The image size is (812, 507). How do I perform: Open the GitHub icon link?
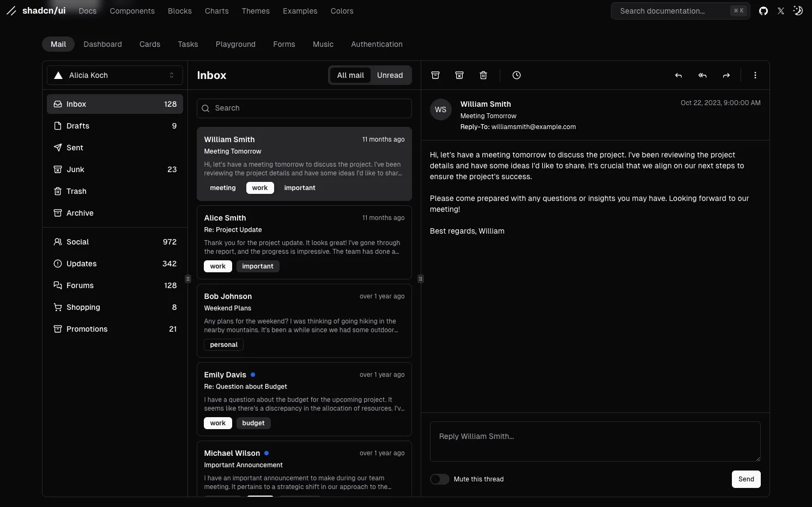763,11
